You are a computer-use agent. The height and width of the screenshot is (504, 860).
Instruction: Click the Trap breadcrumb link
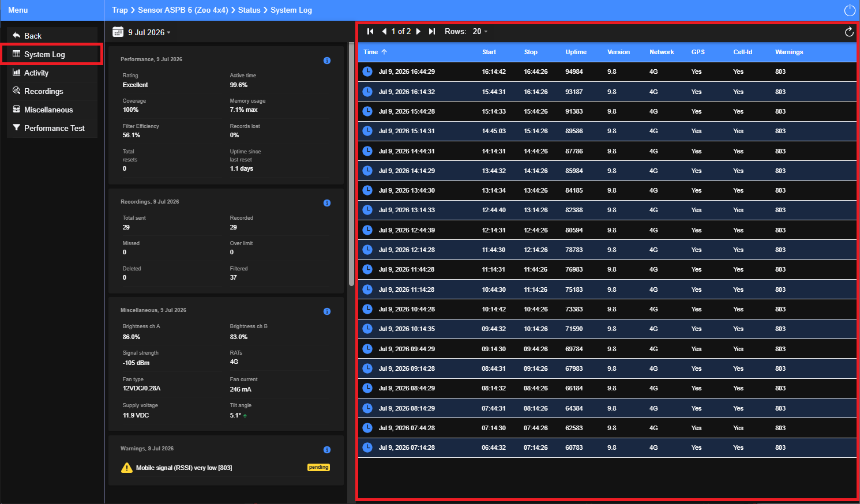click(x=120, y=10)
